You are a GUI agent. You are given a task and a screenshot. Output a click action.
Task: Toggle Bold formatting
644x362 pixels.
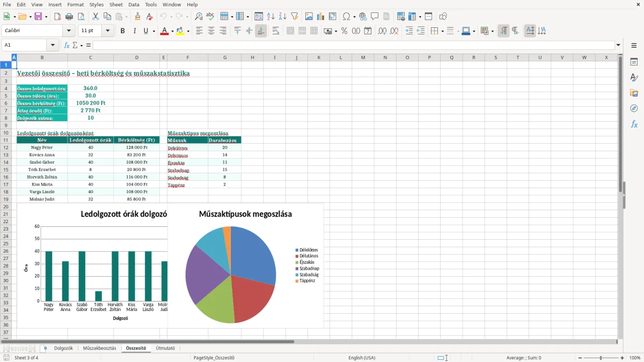coord(122,31)
